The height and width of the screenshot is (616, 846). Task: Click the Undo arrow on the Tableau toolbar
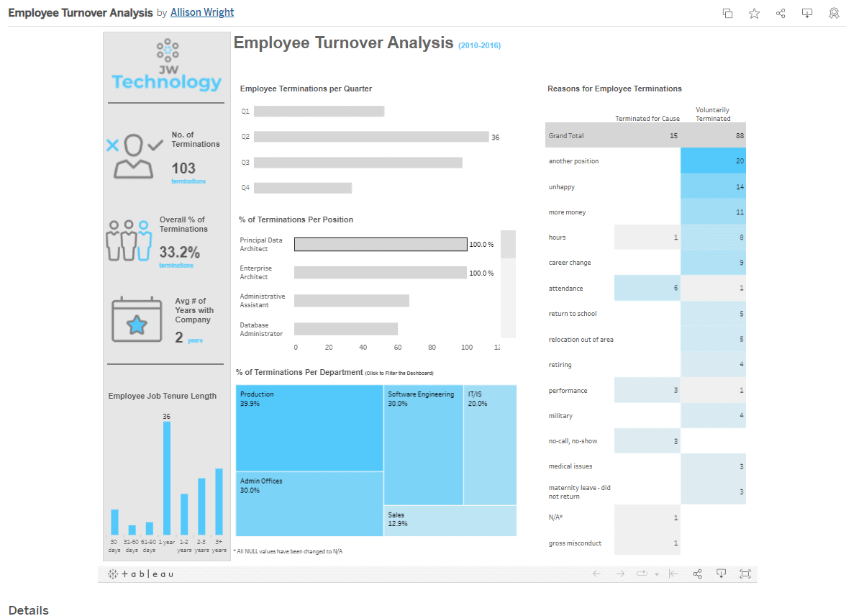pos(596,574)
